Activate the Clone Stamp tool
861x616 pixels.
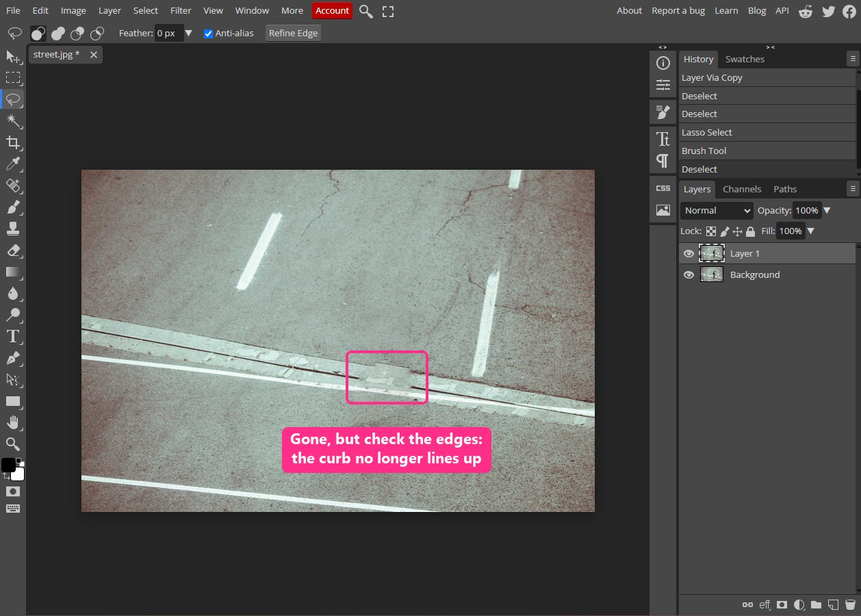pos(13,229)
